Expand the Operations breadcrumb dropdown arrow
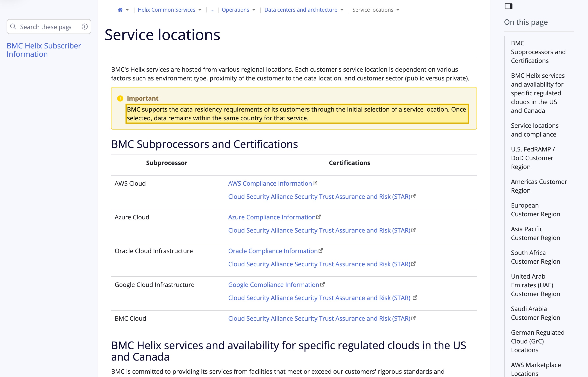The image size is (588, 377). click(254, 10)
